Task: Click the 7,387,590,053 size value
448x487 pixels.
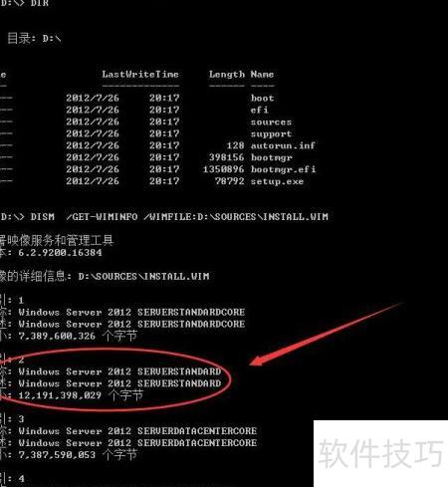Action: tap(57, 455)
